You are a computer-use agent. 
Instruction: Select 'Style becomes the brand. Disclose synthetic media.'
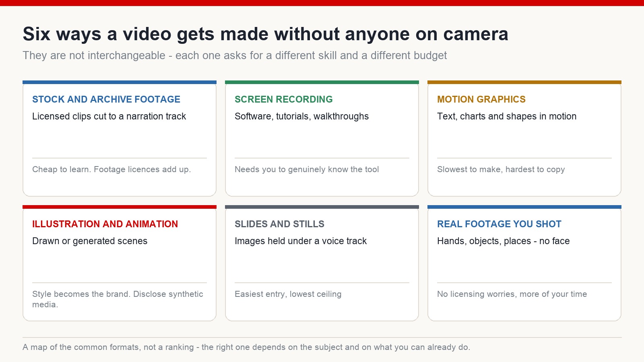click(x=118, y=299)
